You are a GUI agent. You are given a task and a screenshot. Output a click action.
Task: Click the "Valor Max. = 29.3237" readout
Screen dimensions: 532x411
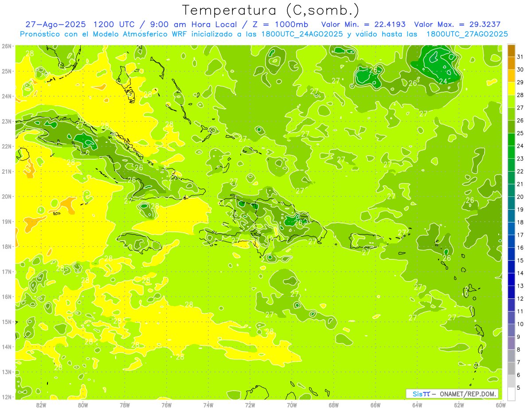point(458,24)
